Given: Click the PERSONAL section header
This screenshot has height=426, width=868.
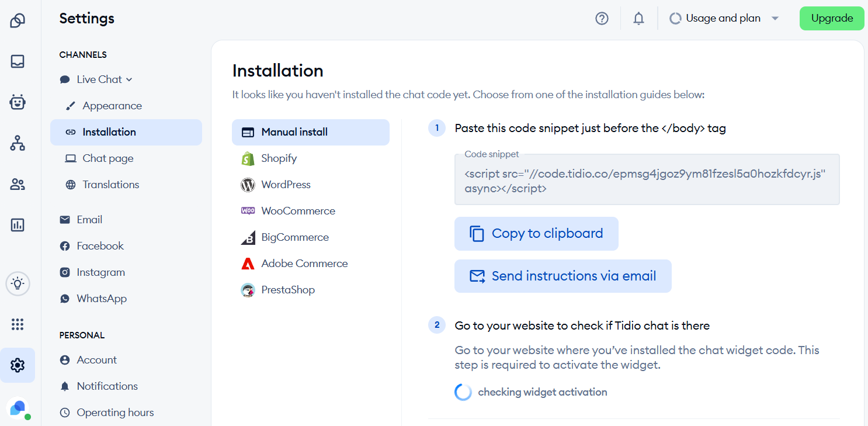Looking at the screenshot, I should 82,335.
